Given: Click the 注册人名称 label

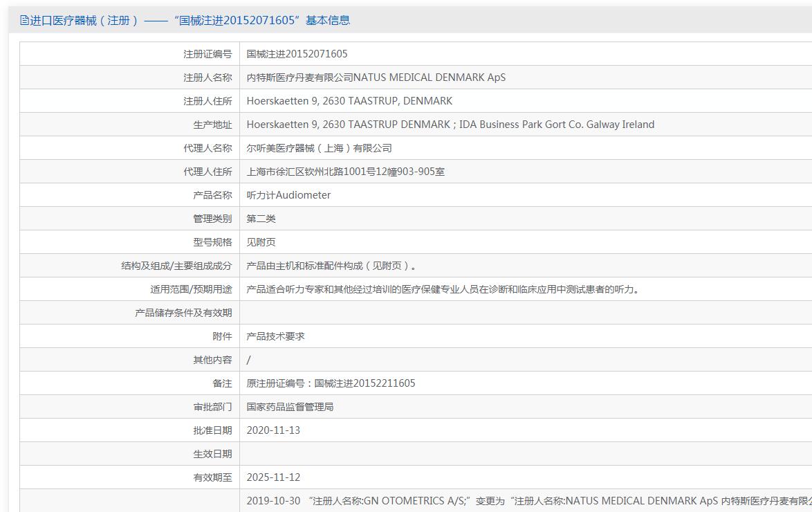Looking at the screenshot, I should coord(207,77).
